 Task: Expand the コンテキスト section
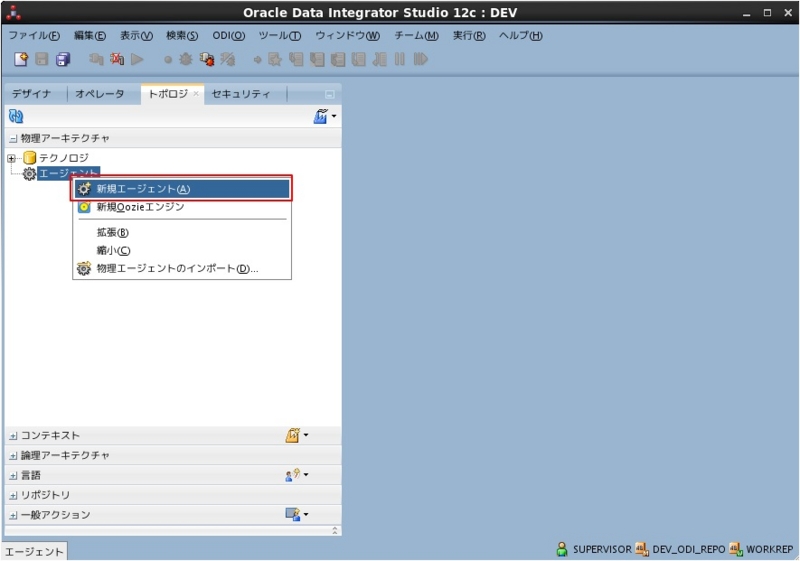coord(13,436)
